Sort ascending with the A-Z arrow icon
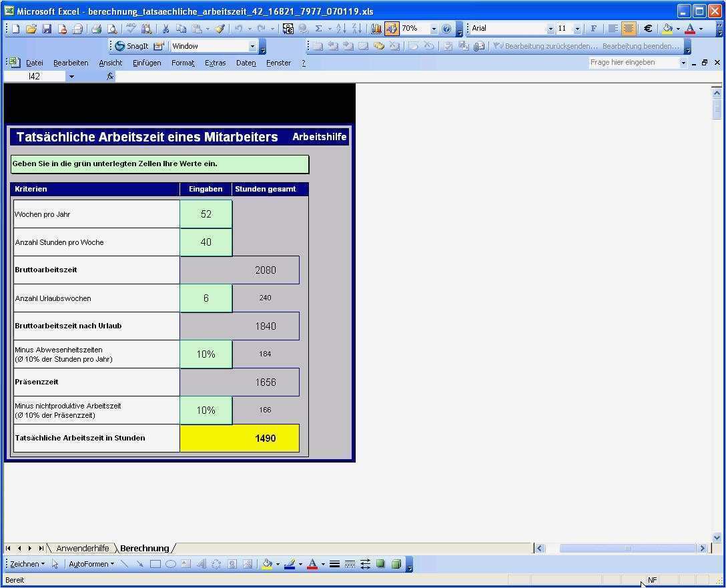 pos(341,29)
